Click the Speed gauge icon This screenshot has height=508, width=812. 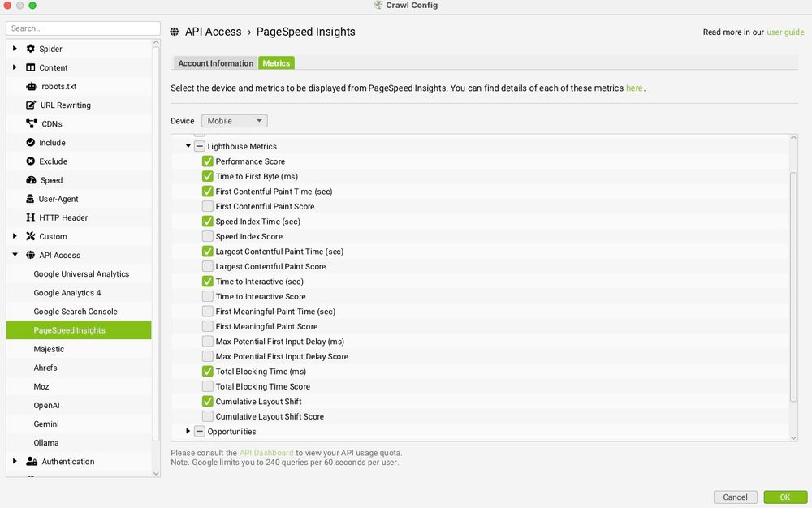pos(31,180)
